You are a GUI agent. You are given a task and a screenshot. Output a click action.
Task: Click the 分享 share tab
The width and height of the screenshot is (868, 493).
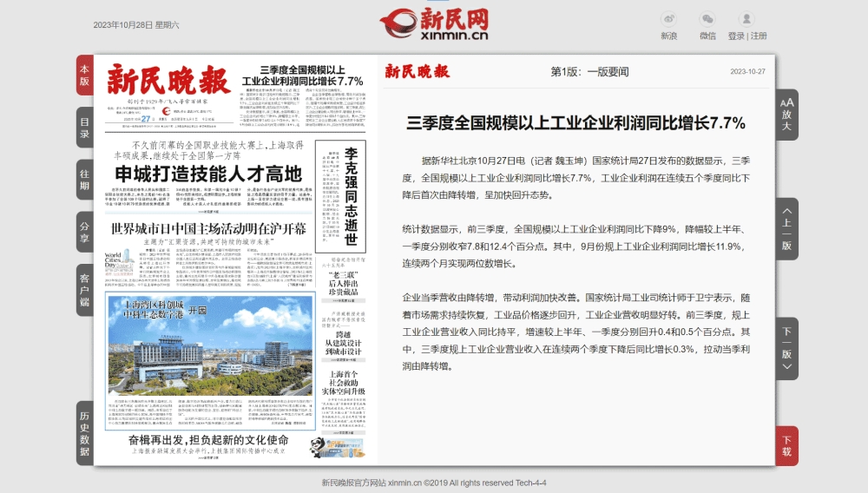(85, 232)
